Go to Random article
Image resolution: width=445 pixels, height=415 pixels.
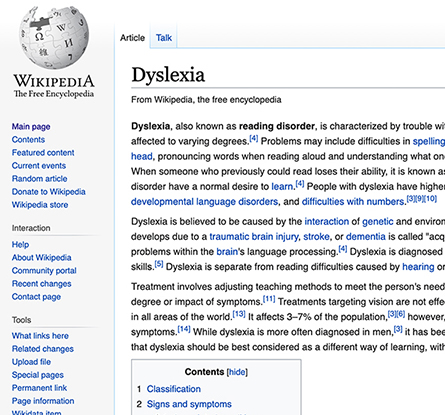point(39,179)
